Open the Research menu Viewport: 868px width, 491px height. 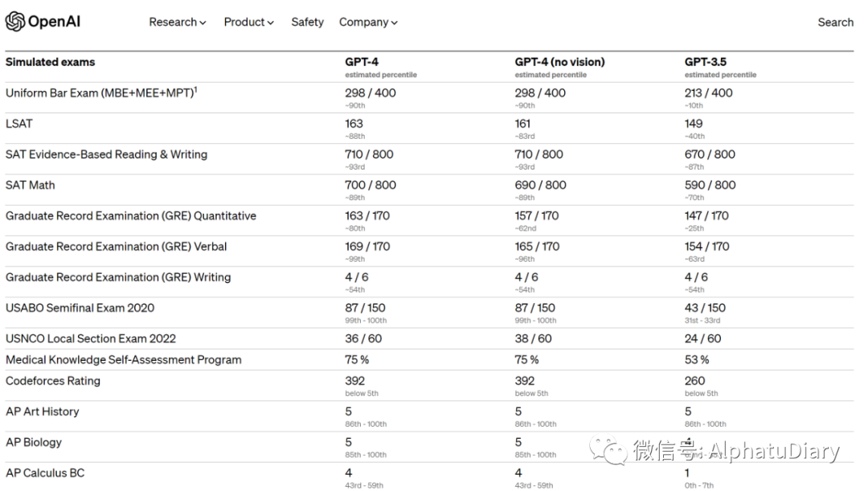177,23
